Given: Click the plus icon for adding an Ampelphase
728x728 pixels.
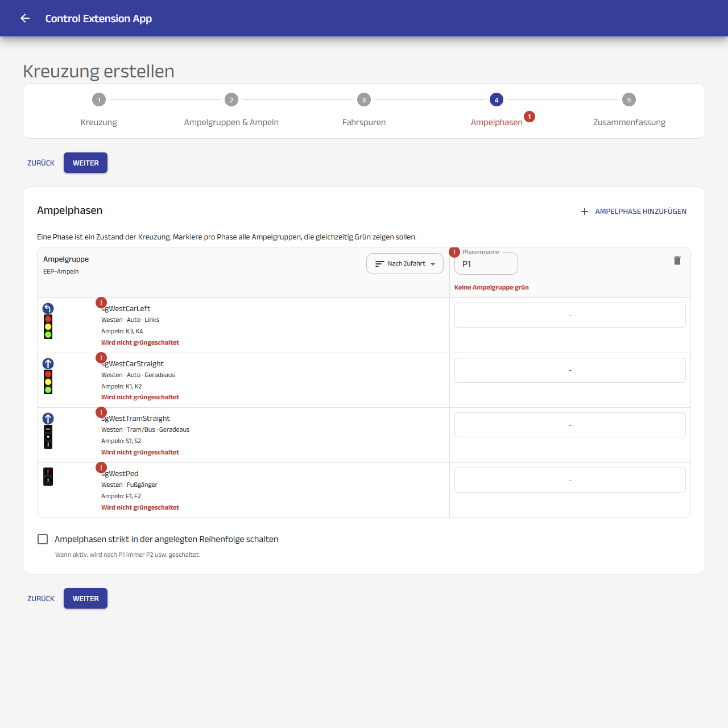Looking at the screenshot, I should click(x=585, y=212).
